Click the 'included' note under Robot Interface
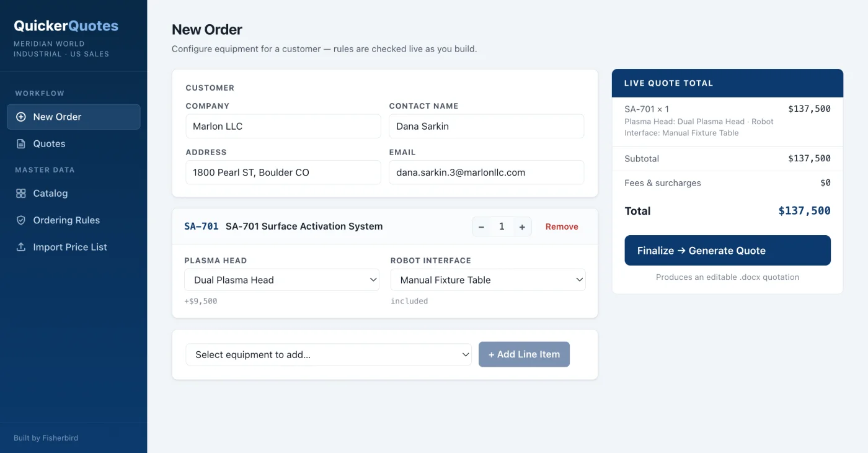868x453 pixels. point(409,301)
